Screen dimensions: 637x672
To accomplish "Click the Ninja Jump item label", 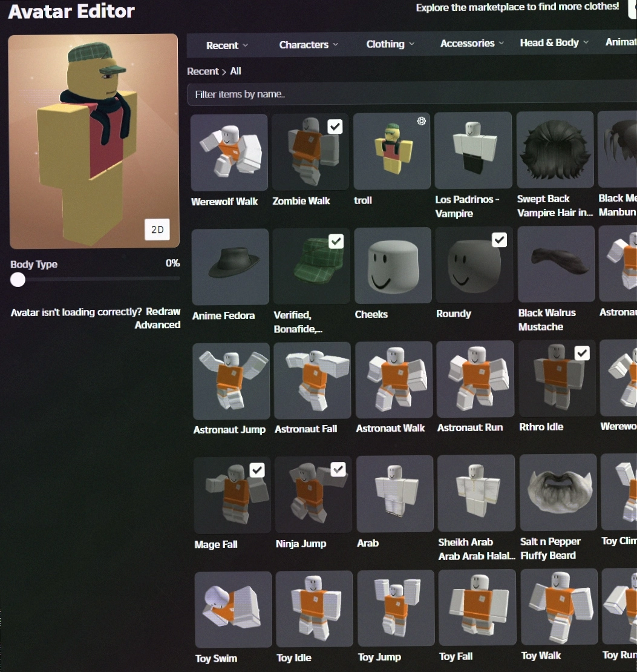I will [301, 544].
